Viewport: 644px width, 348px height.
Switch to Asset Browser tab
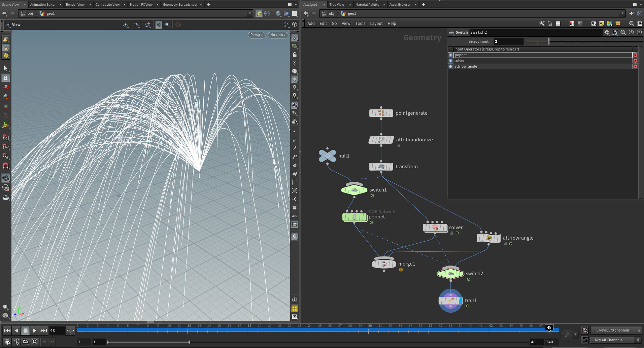tap(400, 5)
